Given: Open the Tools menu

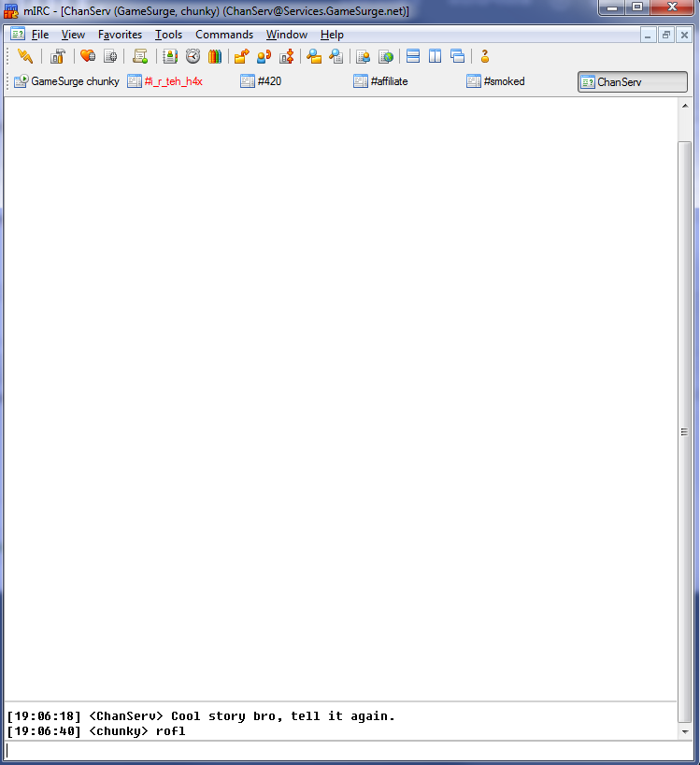Looking at the screenshot, I should [x=168, y=35].
